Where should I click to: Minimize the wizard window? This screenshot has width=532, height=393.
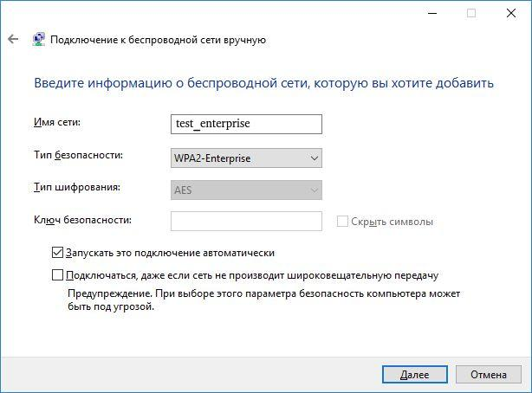[432, 13]
